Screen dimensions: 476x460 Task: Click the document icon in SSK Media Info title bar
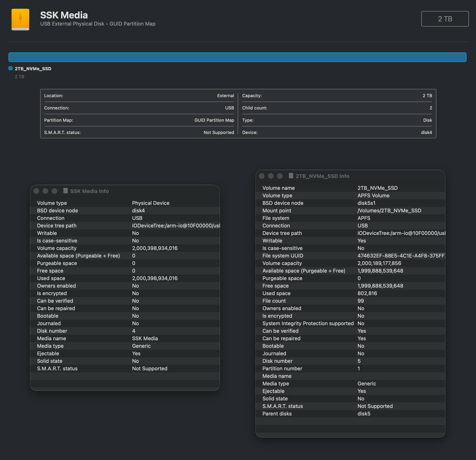click(65, 191)
